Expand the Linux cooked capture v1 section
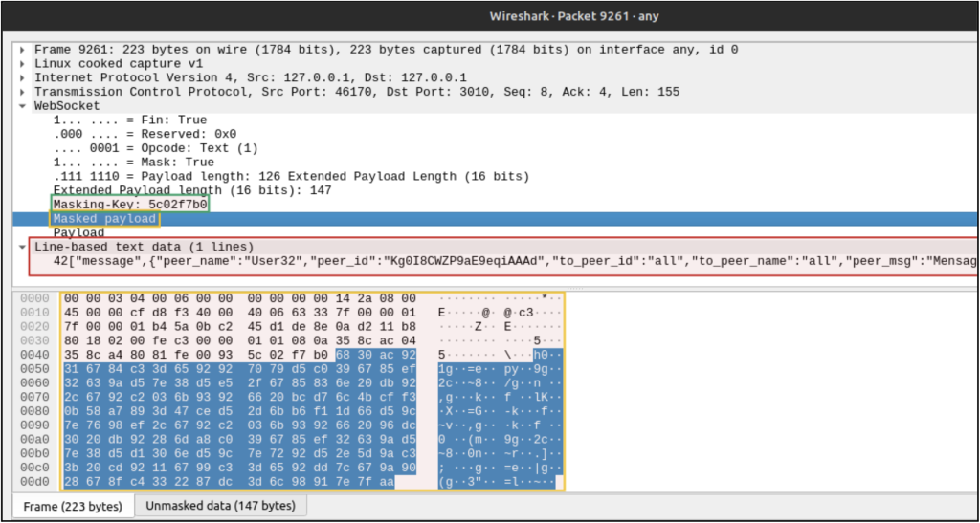 tap(23, 63)
